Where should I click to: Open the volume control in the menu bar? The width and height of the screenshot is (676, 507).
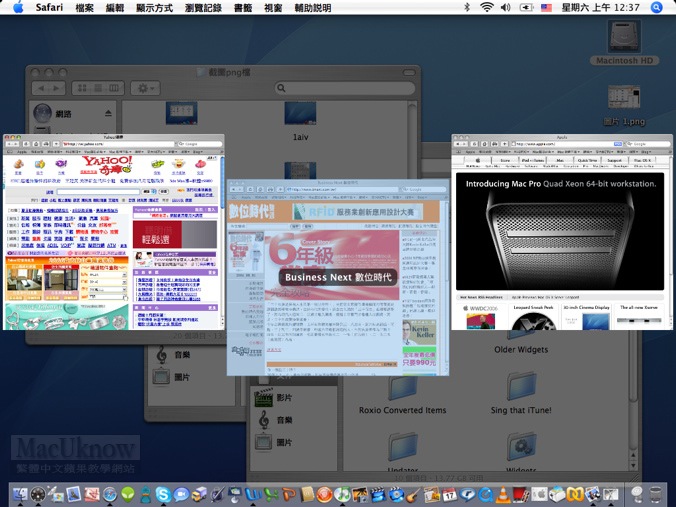tap(506, 7)
